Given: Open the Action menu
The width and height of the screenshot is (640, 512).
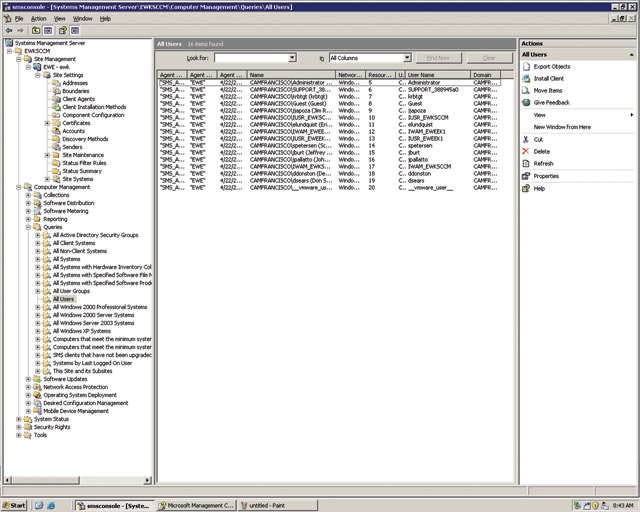Looking at the screenshot, I should click(38, 19).
